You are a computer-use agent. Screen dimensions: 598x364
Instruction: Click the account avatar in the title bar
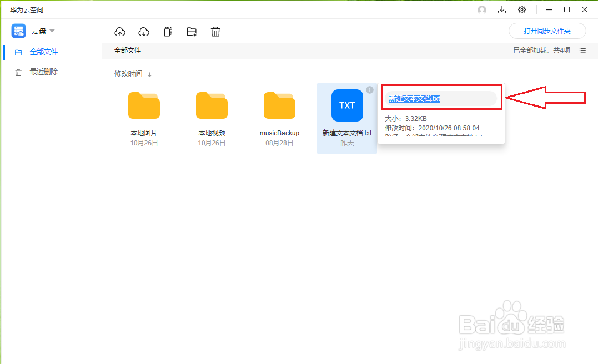[x=482, y=9]
